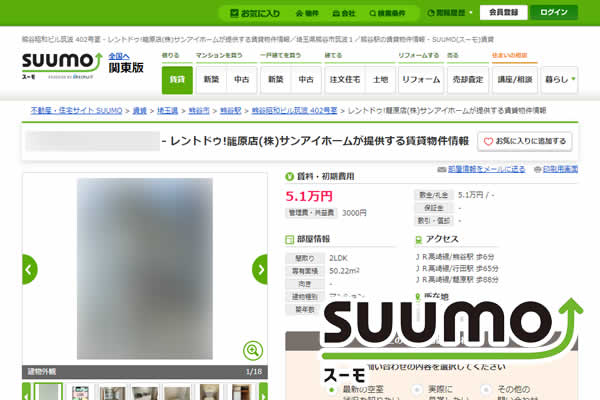Click the ＪＲ高崎線/熊谷駅 歩6分 access line
The image size is (600, 400).
455,257
